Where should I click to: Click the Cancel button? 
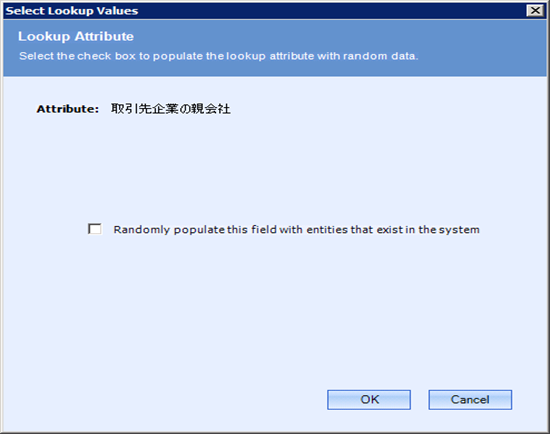tap(470, 400)
